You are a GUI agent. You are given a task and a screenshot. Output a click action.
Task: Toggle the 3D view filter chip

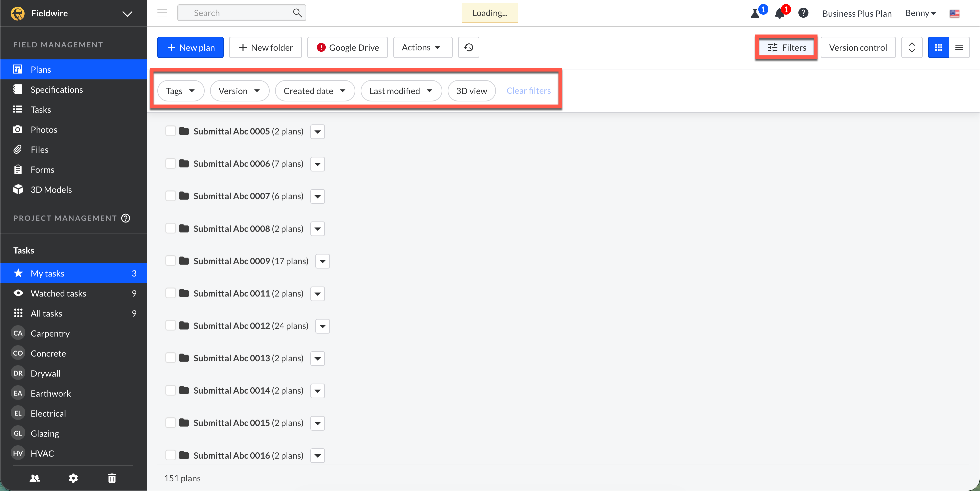pyautogui.click(x=471, y=91)
